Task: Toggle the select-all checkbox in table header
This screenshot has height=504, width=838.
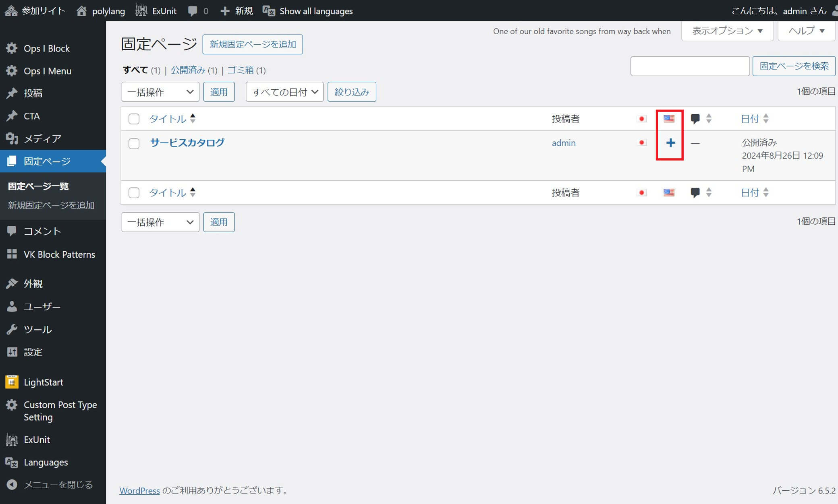Action: coord(134,119)
